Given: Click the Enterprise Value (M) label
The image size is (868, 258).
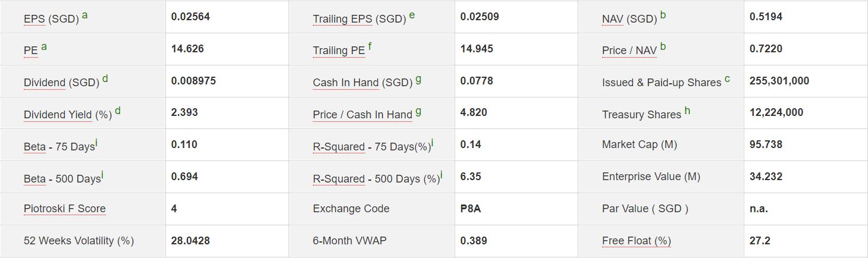Looking at the screenshot, I should (651, 177).
